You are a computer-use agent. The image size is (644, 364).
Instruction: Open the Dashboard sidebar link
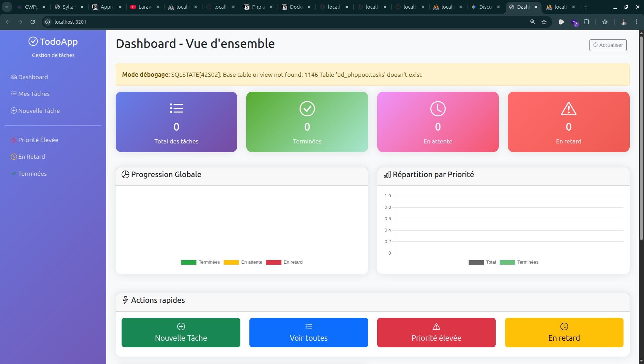point(29,77)
